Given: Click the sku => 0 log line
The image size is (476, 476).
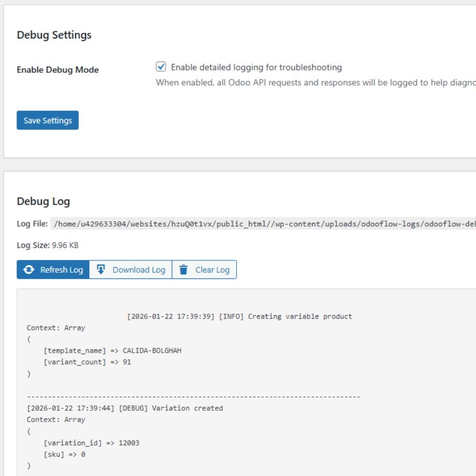Looking at the screenshot, I should (64, 454).
